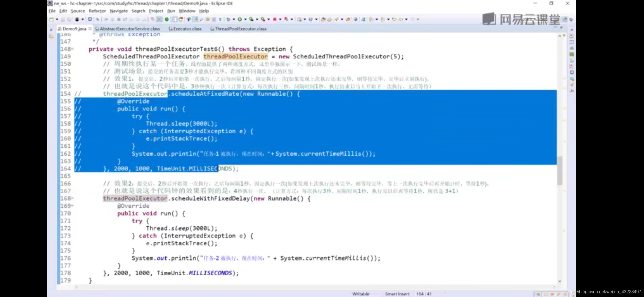Open the Coverage dropdown arrow

[x=257, y=19]
